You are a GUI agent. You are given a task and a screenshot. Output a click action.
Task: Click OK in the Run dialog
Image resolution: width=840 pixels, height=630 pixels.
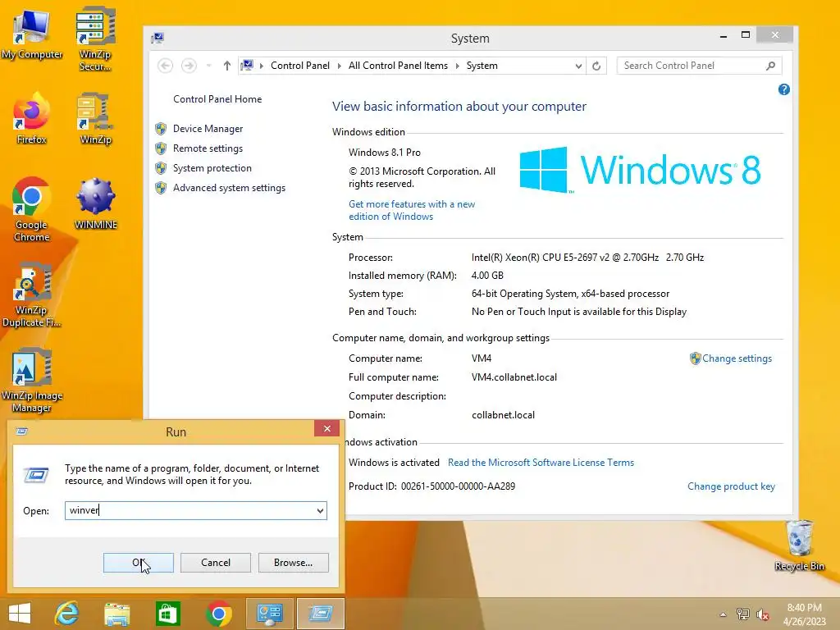point(138,563)
